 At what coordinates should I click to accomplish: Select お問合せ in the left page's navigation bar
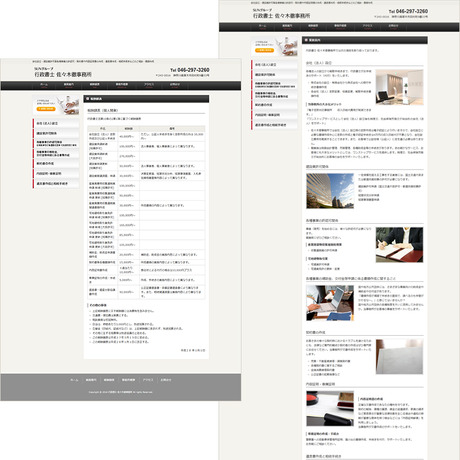point(175,85)
